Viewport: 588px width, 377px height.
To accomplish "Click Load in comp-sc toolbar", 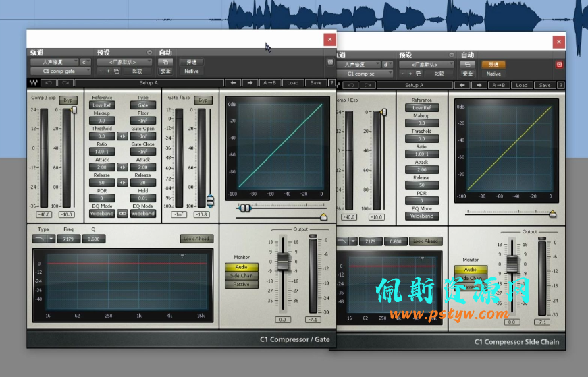I will [522, 86].
